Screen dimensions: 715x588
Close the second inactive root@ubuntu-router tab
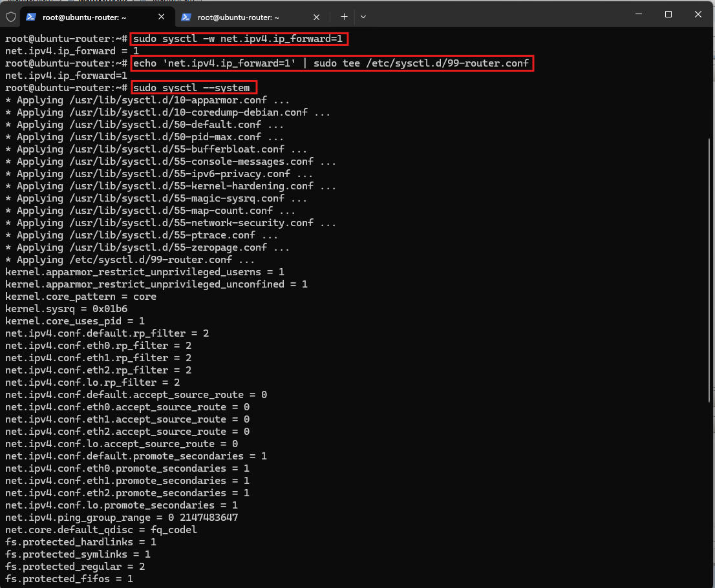(317, 17)
